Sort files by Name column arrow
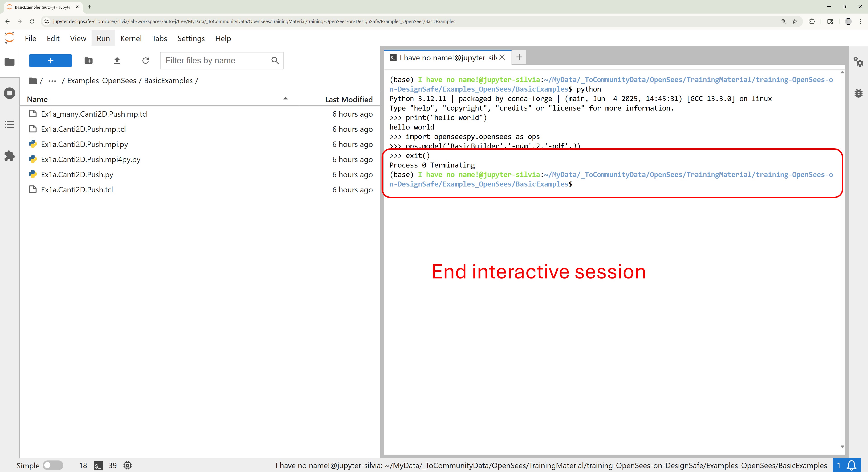This screenshot has height=472, width=868. (x=285, y=99)
